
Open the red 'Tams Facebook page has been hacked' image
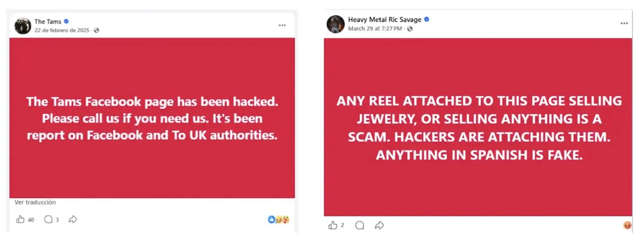coord(152,118)
